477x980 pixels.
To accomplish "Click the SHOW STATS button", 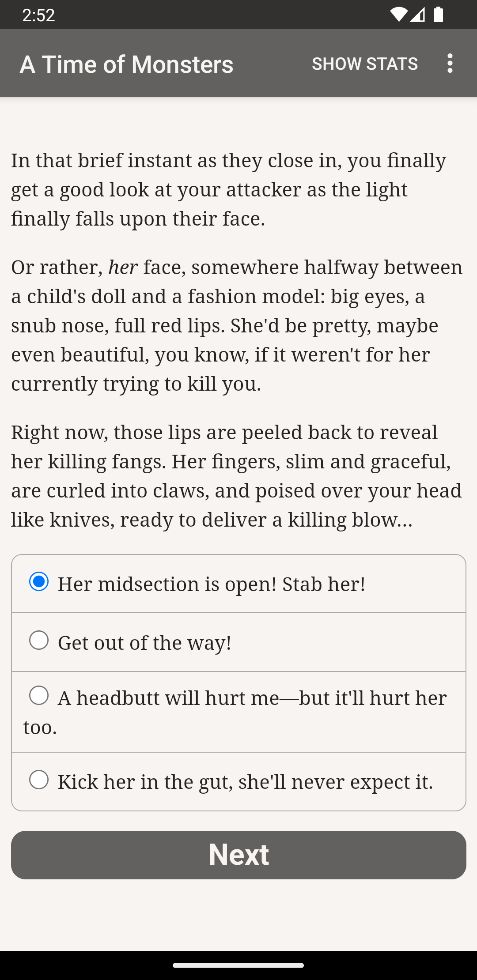I will (365, 64).
